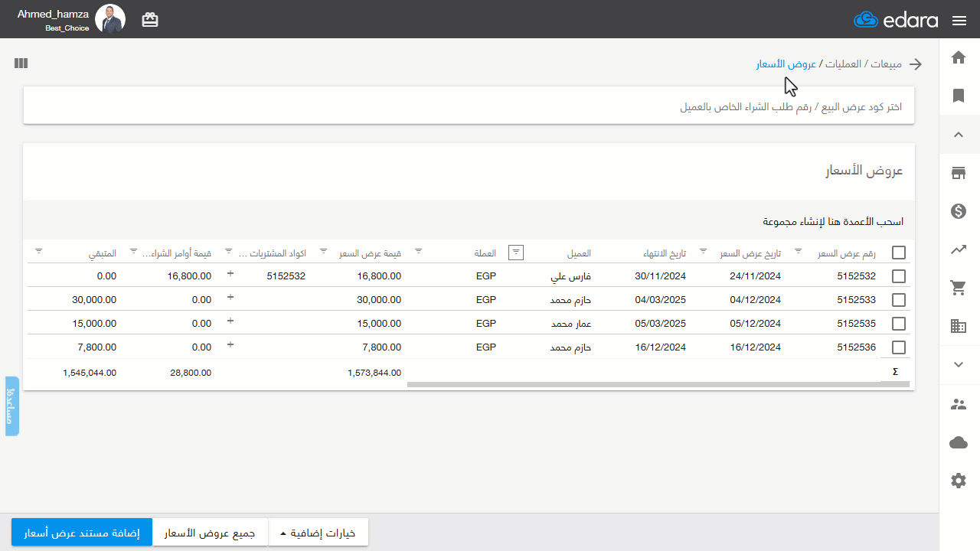Click the horizontal scrollbar under the table
Screen dimensions: 980x551
(x=658, y=384)
